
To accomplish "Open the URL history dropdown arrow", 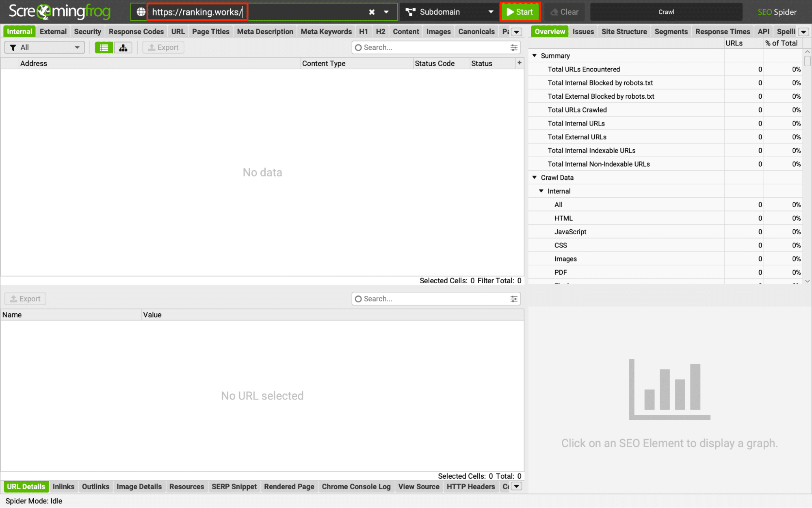I will click(x=386, y=12).
